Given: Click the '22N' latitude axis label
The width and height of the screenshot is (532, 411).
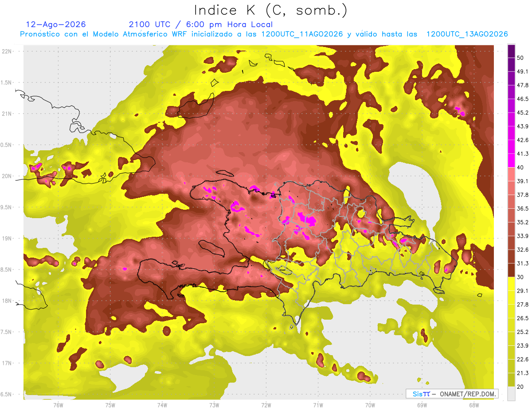Looking at the screenshot, I should (x=7, y=51).
